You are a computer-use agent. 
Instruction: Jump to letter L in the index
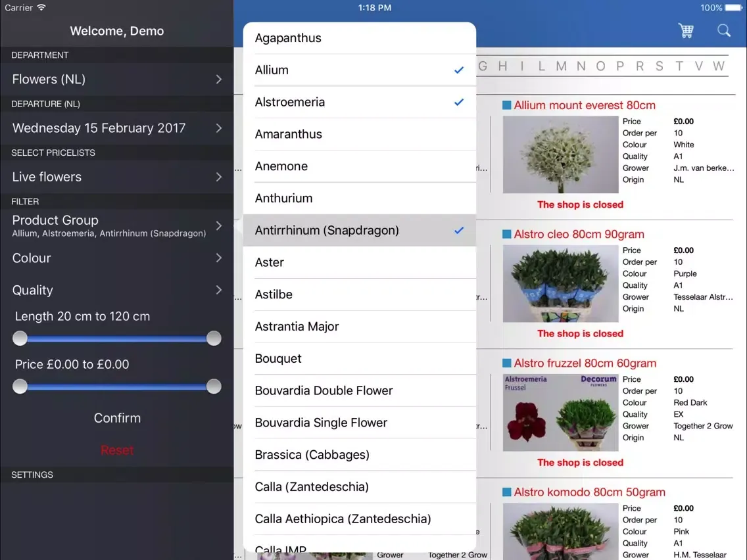542,66
